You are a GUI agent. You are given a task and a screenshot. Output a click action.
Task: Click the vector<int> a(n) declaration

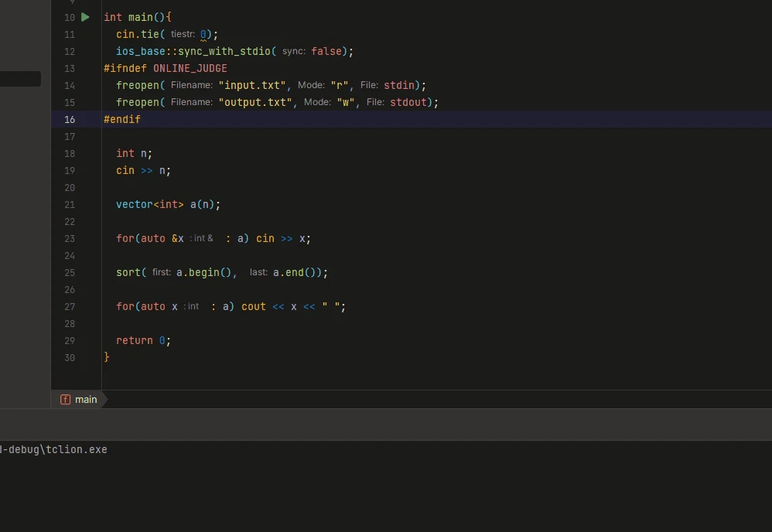point(168,204)
